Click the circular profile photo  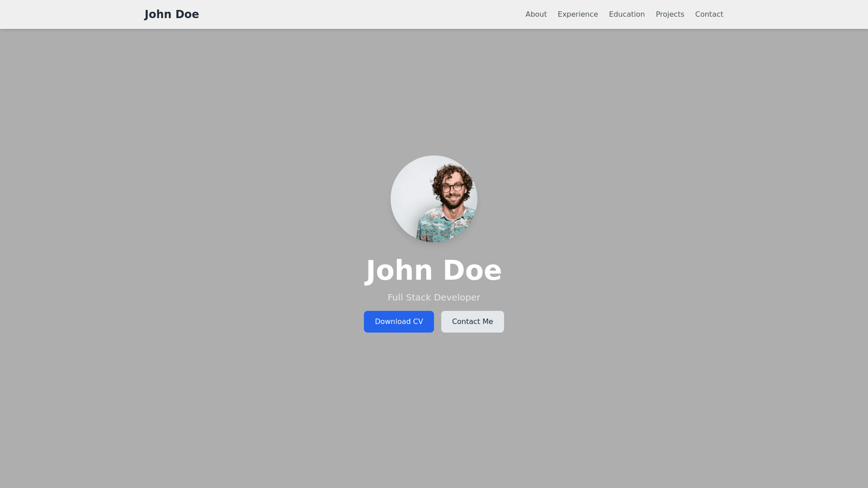point(434,199)
